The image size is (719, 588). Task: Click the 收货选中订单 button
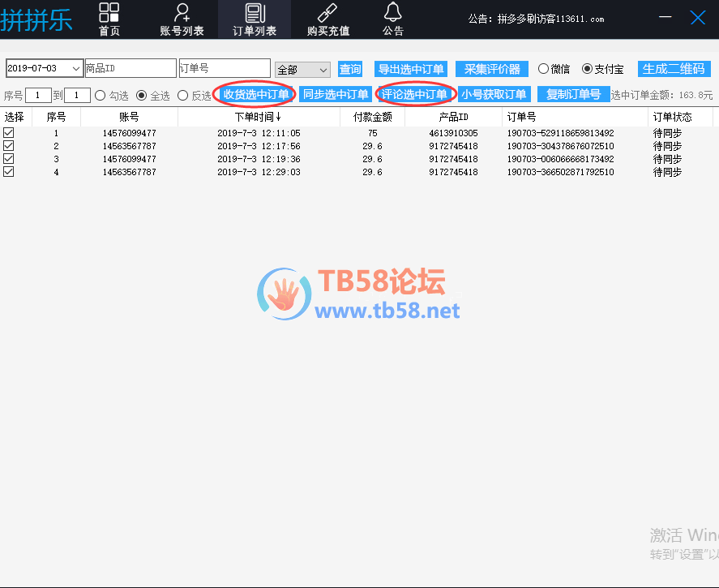[256, 94]
